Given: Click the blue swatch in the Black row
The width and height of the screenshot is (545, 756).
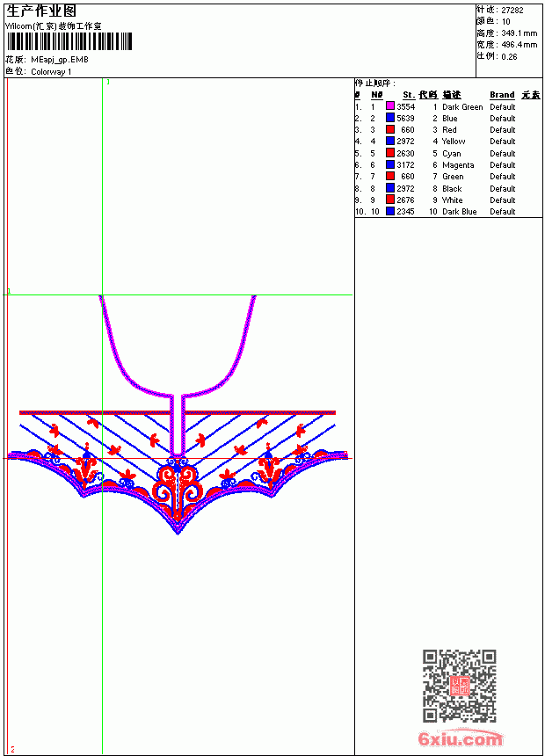Looking at the screenshot, I should (390, 188).
